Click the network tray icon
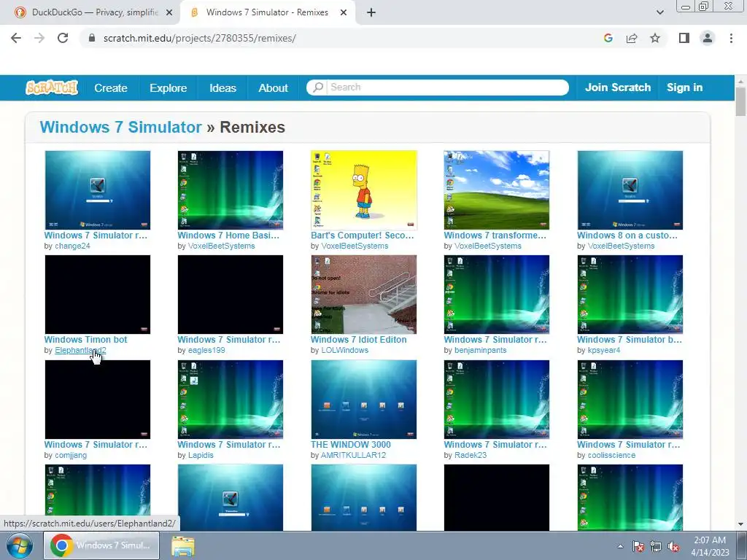747x560 pixels. tap(656, 547)
